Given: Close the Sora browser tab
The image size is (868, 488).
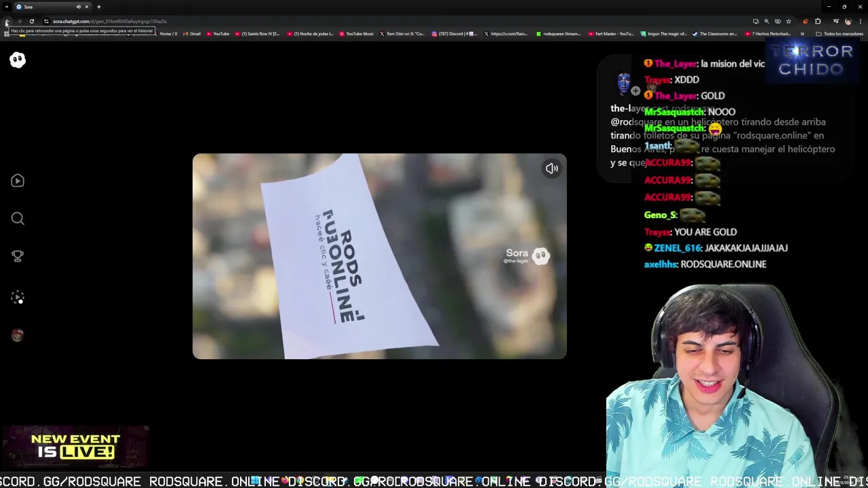Looking at the screenshot, I should [87, 7].
